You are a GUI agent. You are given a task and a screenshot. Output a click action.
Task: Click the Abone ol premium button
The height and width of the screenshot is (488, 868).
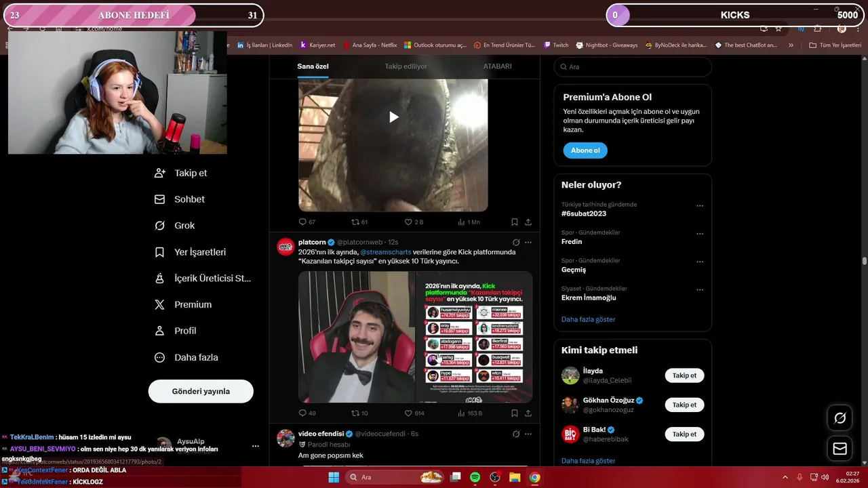585,150
